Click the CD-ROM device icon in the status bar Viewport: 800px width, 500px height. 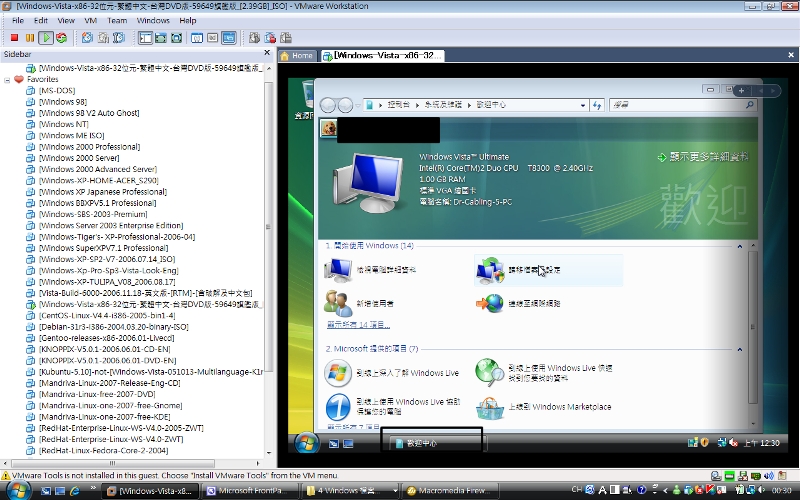[x=716, y=476]
